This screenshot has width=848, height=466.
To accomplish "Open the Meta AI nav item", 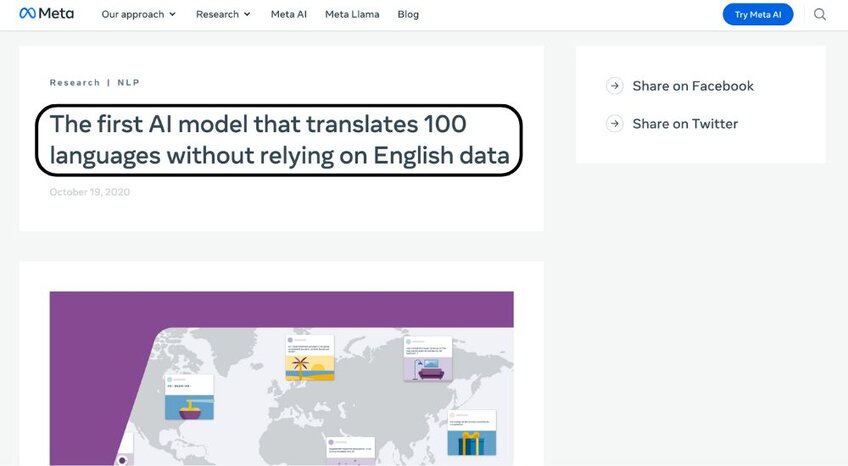I will (289, 15).
